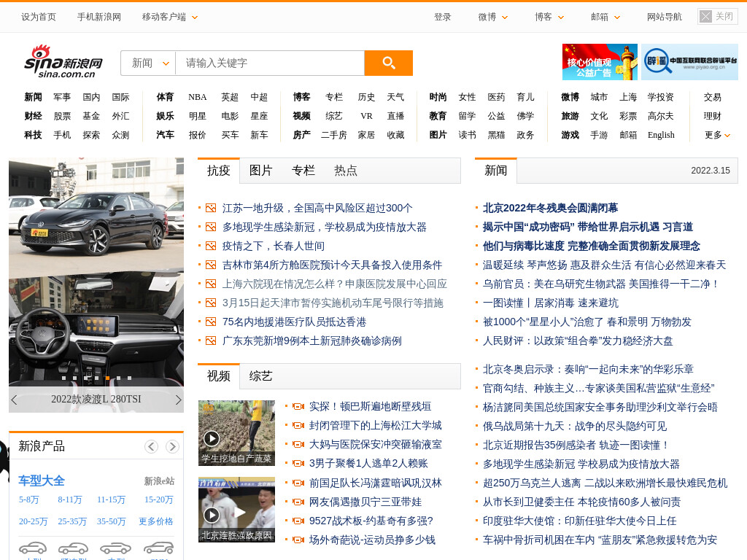Select the fifth highlighted carousel dot
The image size is (747, 560).
[108, 378]
